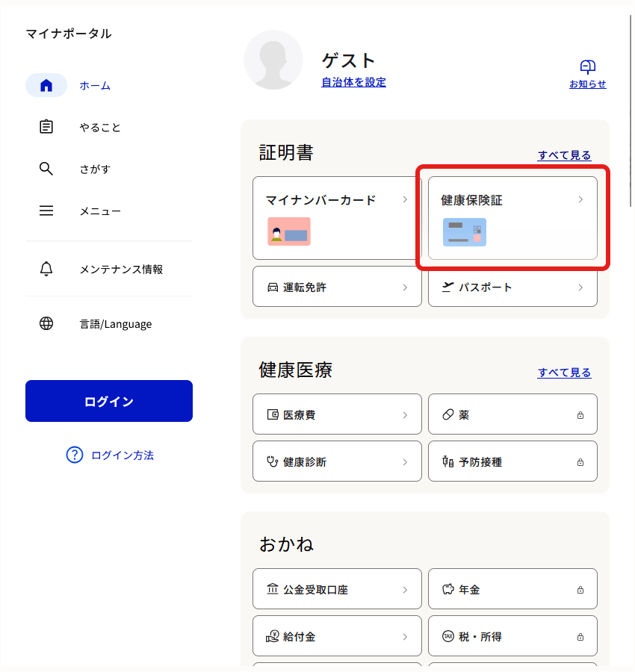Open the やること clipboard icon

[46, 127]
